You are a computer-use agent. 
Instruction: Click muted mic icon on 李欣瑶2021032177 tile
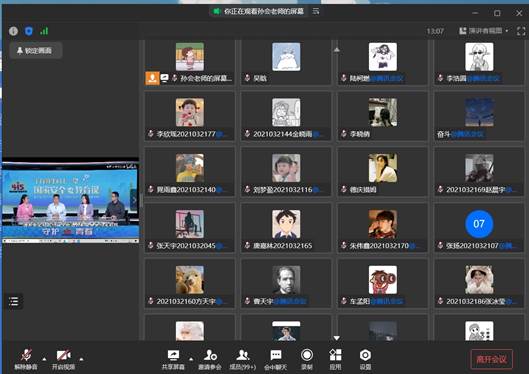pyautogui.click(x=150, y=134)
